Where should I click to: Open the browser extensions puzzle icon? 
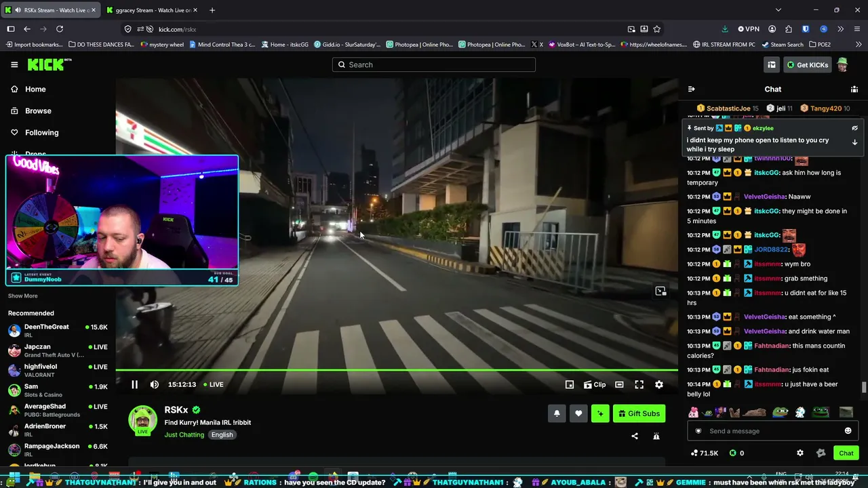pos(789,29)
